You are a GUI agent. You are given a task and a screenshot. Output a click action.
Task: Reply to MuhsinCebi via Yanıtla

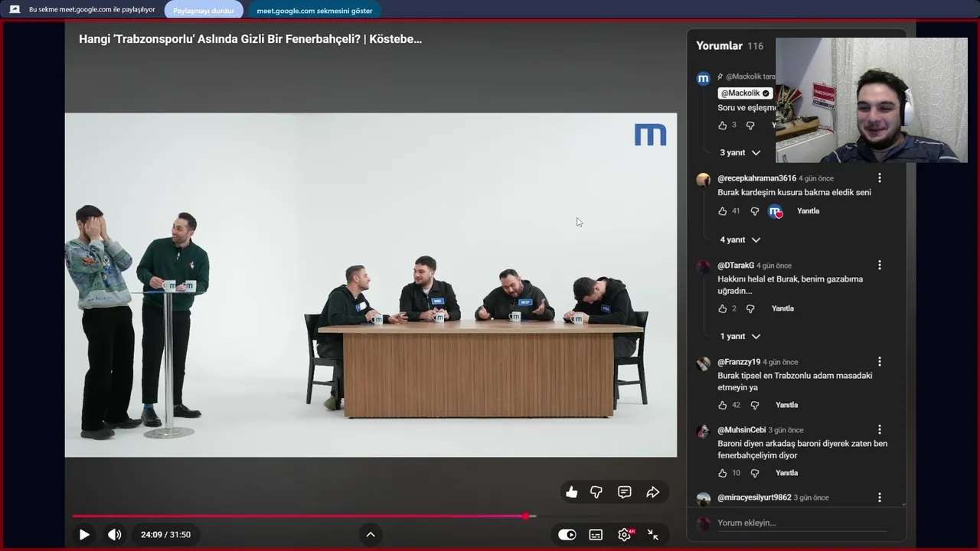786,473
